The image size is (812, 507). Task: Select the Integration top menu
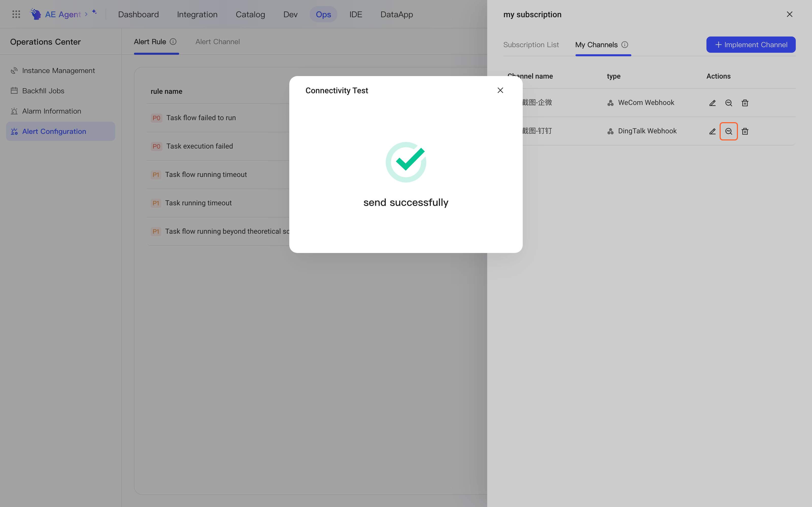tap(197, 14)
